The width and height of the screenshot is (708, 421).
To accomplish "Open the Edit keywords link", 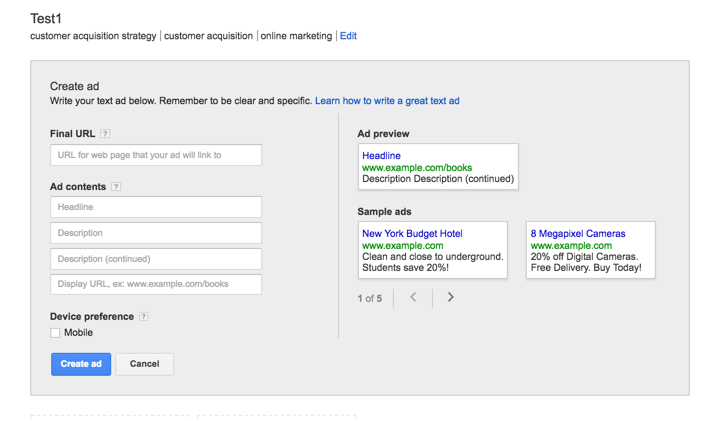I will coord(348,36).
